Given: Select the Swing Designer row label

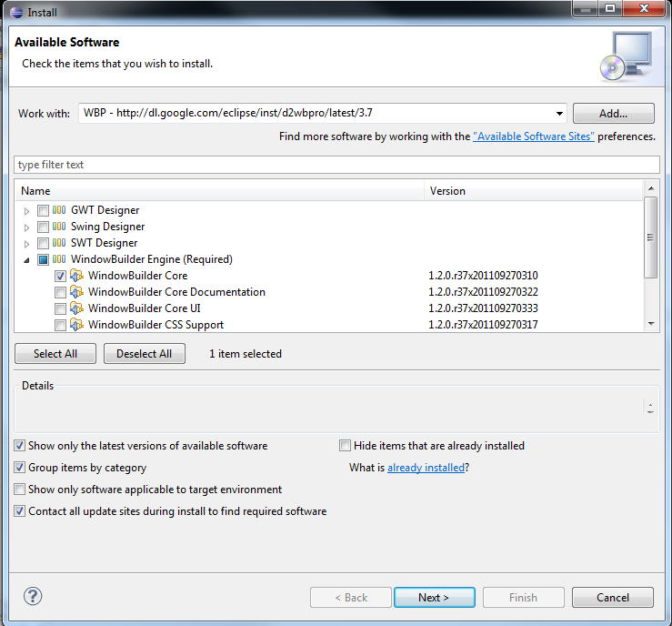Looking at the screenshot, I should 107,227.
